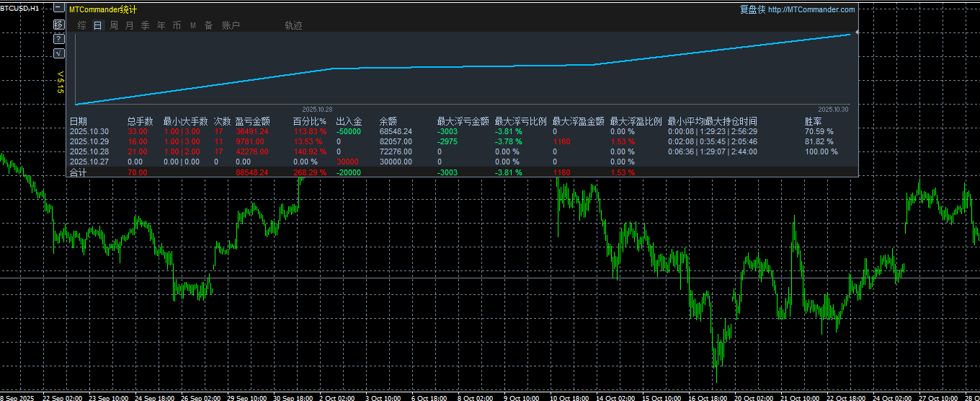Click the √ checkmark icon
Screen dimensions: 980x401
coord(59,53)
